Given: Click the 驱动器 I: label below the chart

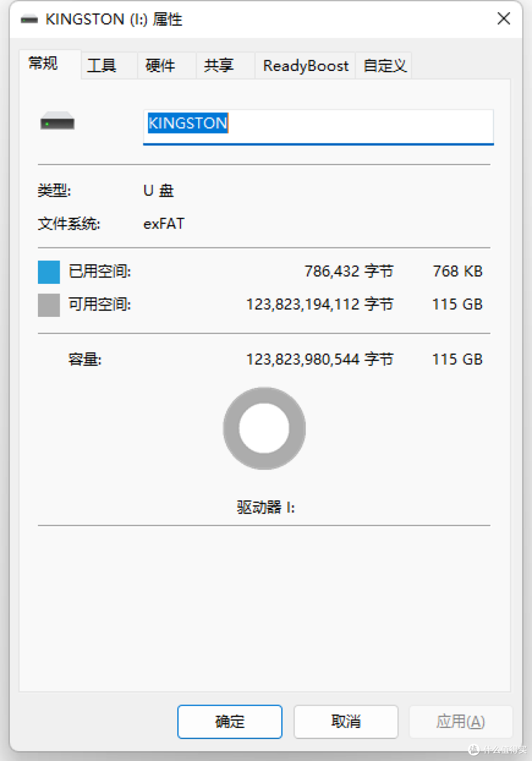Looking at the screenshot, I should (264, 507).
